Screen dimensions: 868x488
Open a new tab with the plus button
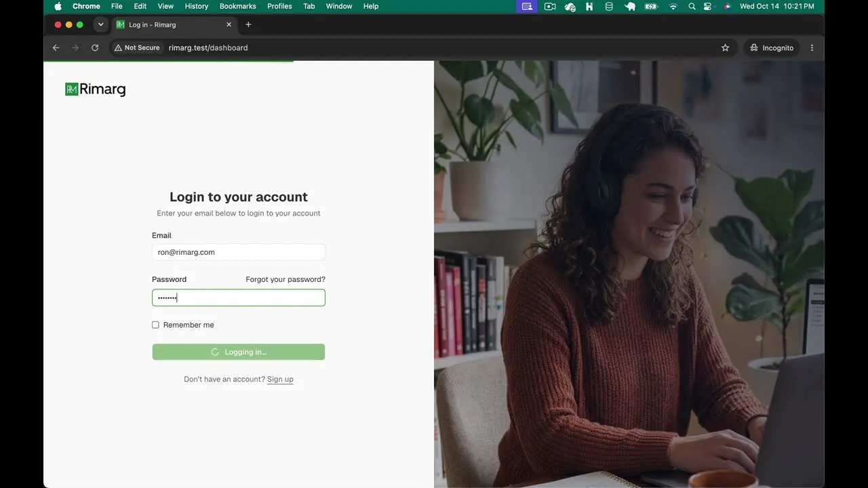tap(248, 25)
